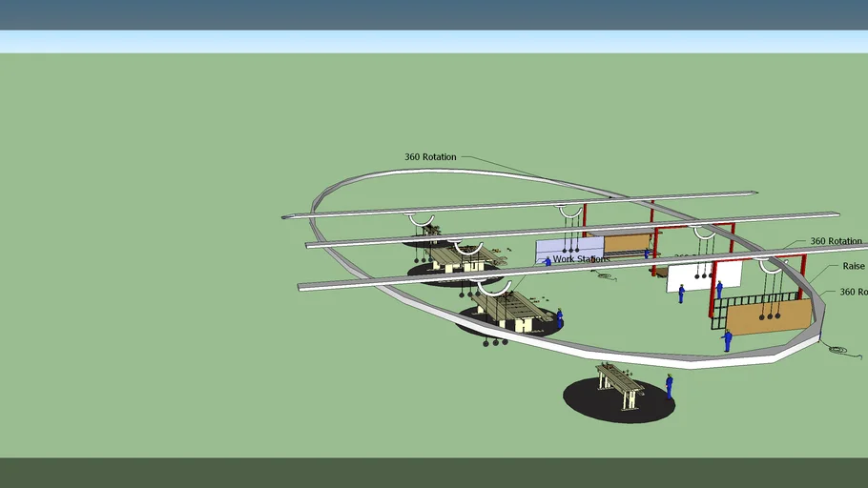Click the worker standing below the brown framed panel

pyautogui.click(x=727, y=339)
